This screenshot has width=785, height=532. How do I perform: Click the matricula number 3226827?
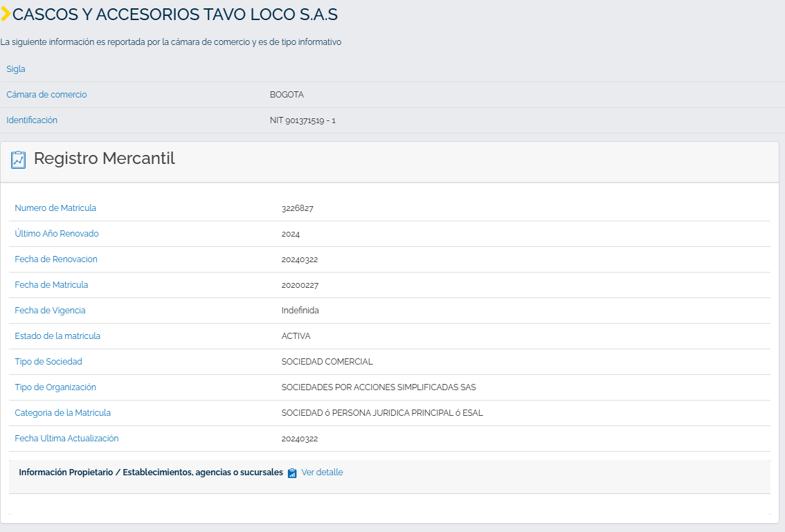tap(298, 209)
